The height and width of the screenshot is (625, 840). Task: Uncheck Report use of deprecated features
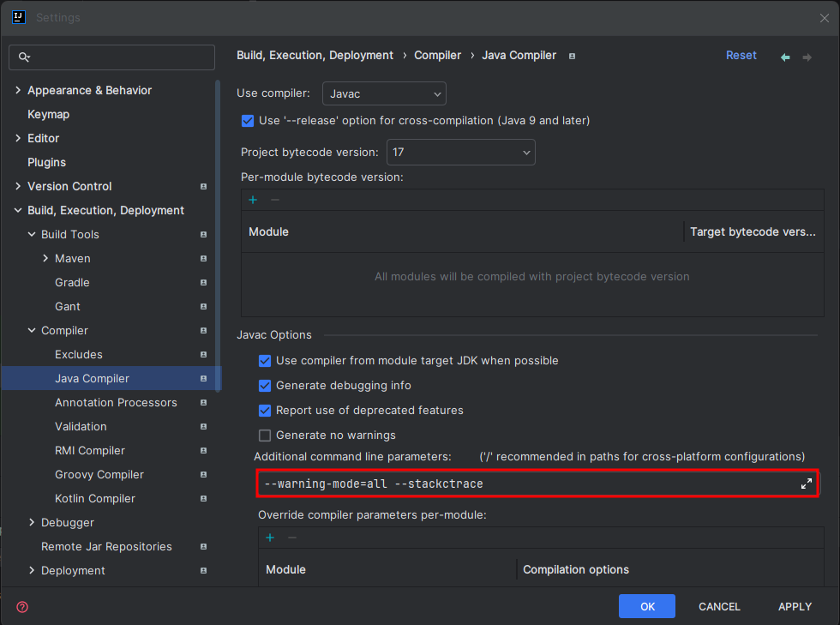tap(265, 411)
